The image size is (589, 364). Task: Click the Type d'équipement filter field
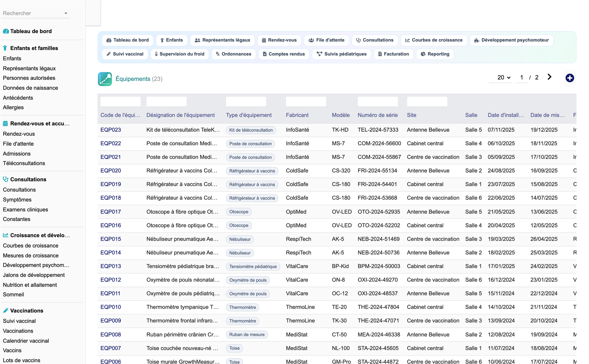coord(246,102)
